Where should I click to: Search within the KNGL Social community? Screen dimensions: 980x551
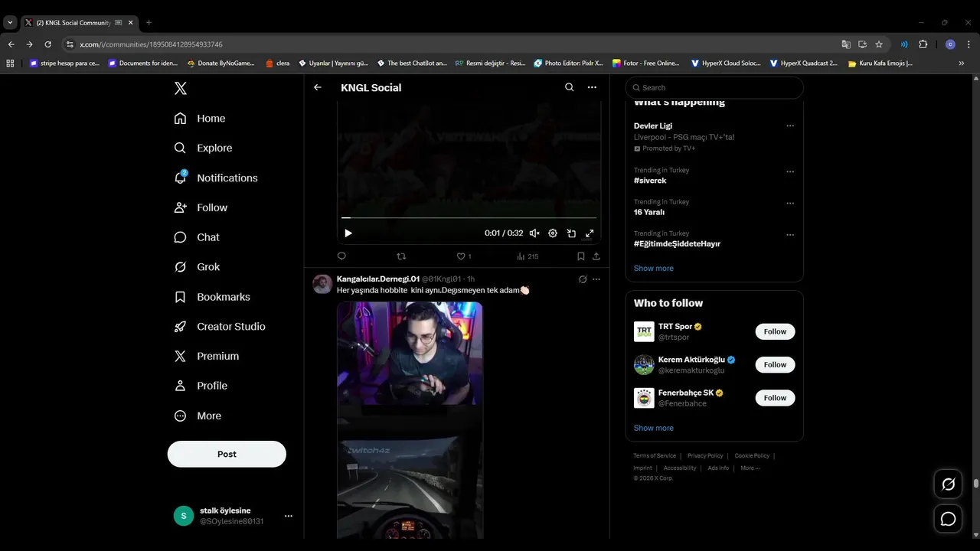tap(569, 87)
